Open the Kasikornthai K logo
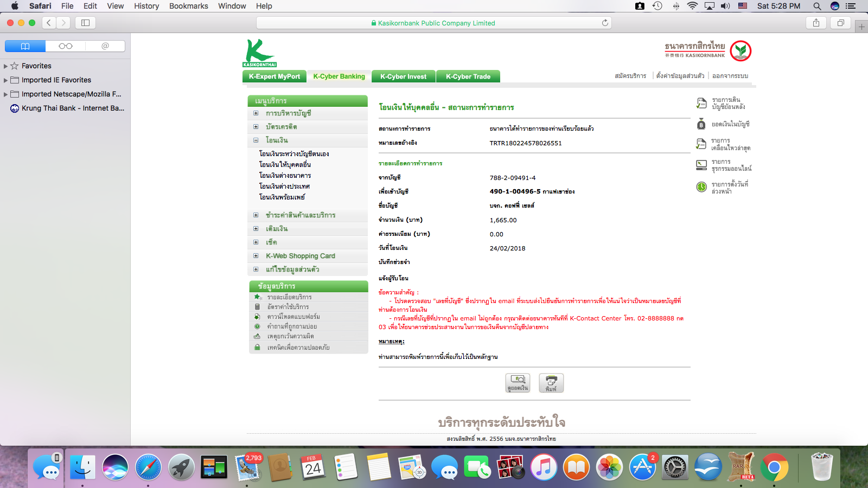 [x=259, y=53]
